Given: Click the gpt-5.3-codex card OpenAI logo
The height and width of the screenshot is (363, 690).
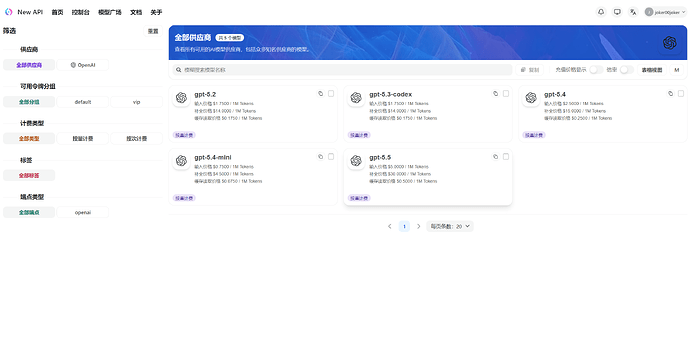Looking at the screenshot, I should 356,98.
